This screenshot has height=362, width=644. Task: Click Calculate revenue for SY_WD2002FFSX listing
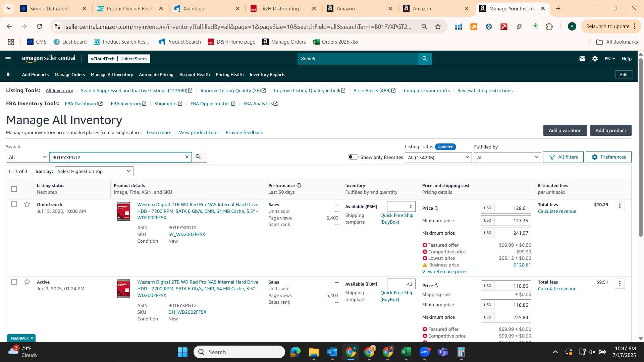click(x=557, y=211)
